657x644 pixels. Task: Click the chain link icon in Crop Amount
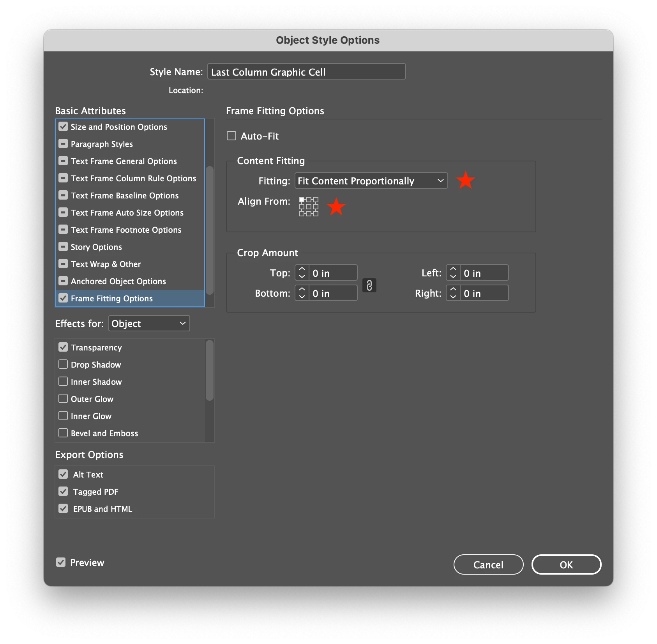[369, 286]
